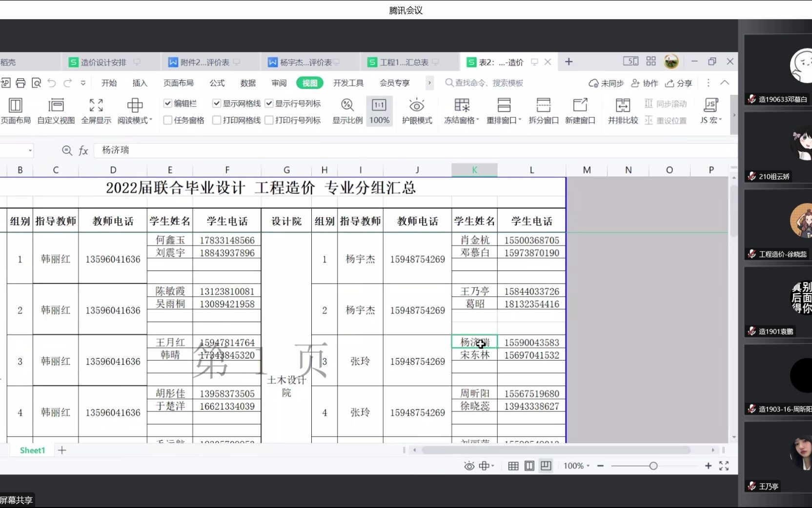Click the zoom in plus button
Viewport: 812px width, 508px height.
708,466
